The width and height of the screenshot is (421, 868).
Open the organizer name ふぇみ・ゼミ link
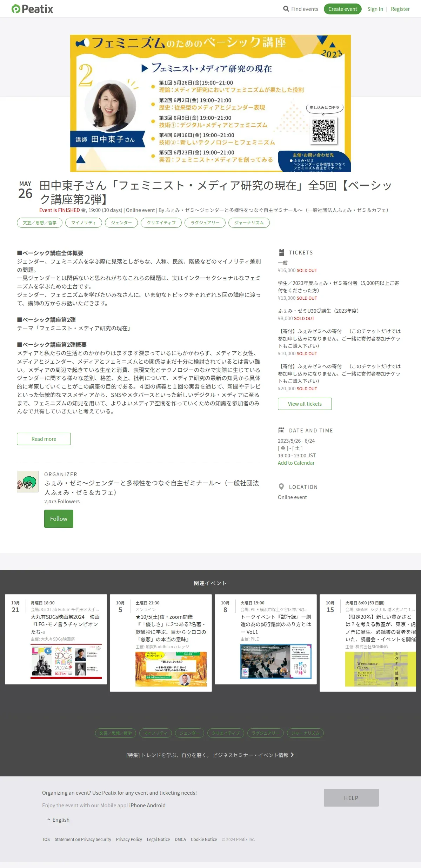152,488
